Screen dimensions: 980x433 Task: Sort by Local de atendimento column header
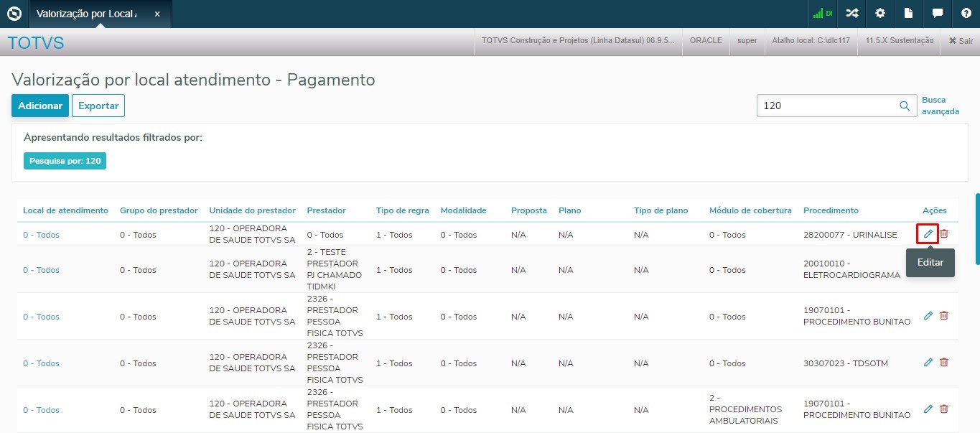pos(65,210)
